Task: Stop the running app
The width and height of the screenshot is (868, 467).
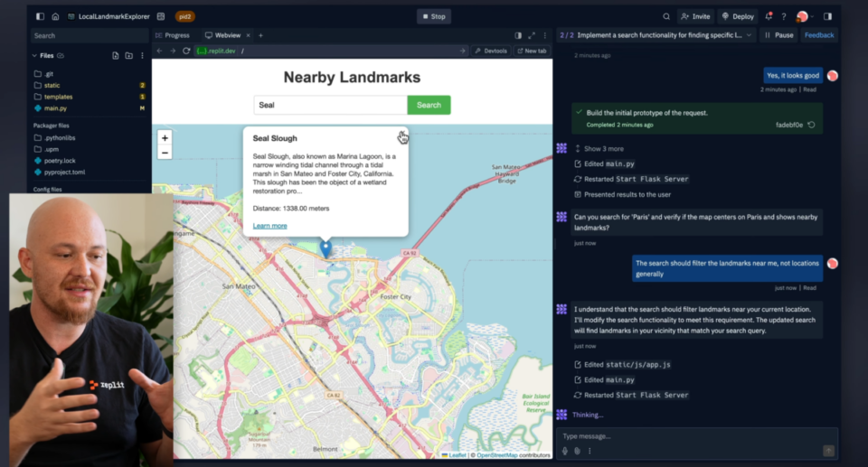Action: 434,16
